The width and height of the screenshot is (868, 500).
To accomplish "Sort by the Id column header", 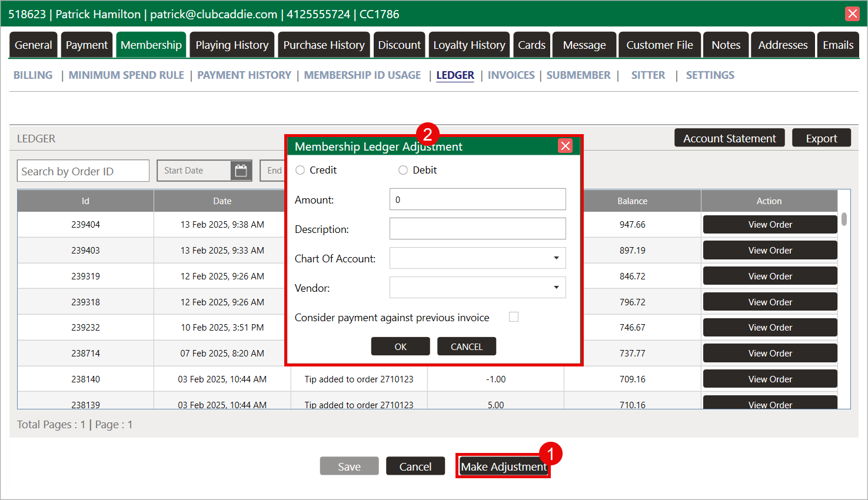I will click(x=85, y=201).
